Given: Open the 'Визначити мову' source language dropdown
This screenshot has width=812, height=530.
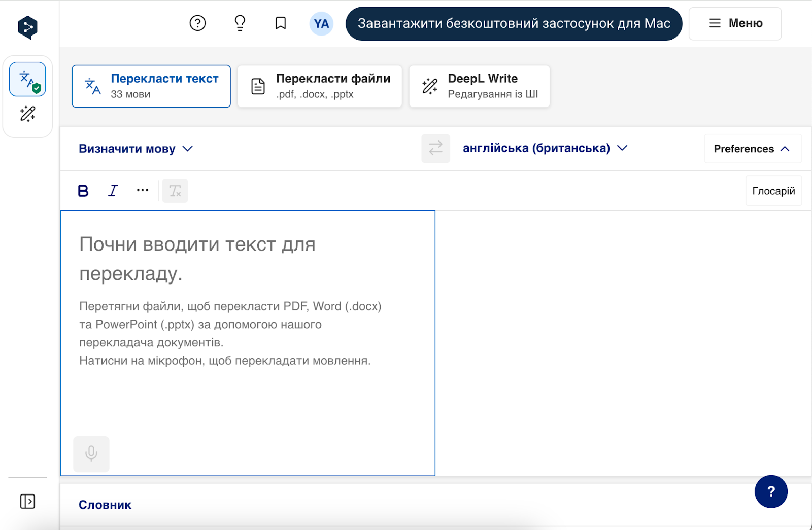Looking at the screenshot, I should click(x=136, y=149).
